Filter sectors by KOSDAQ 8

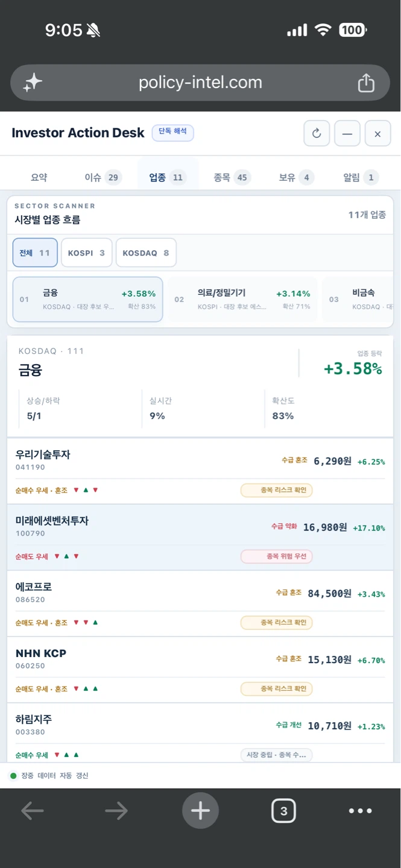pyautogui.click(x=146, y=253)
